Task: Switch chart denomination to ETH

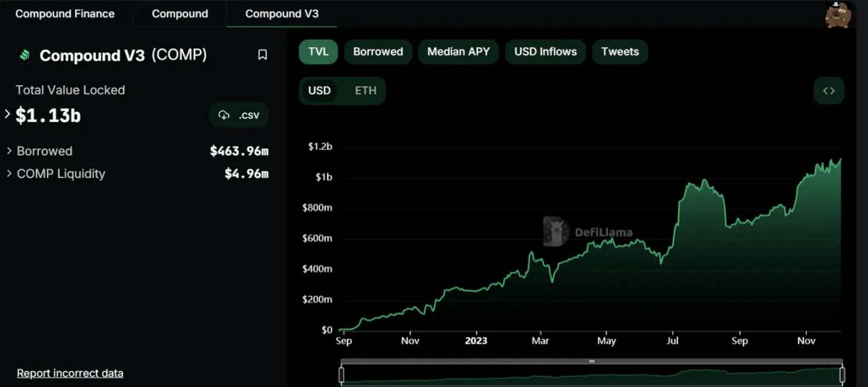Action: 365,91
